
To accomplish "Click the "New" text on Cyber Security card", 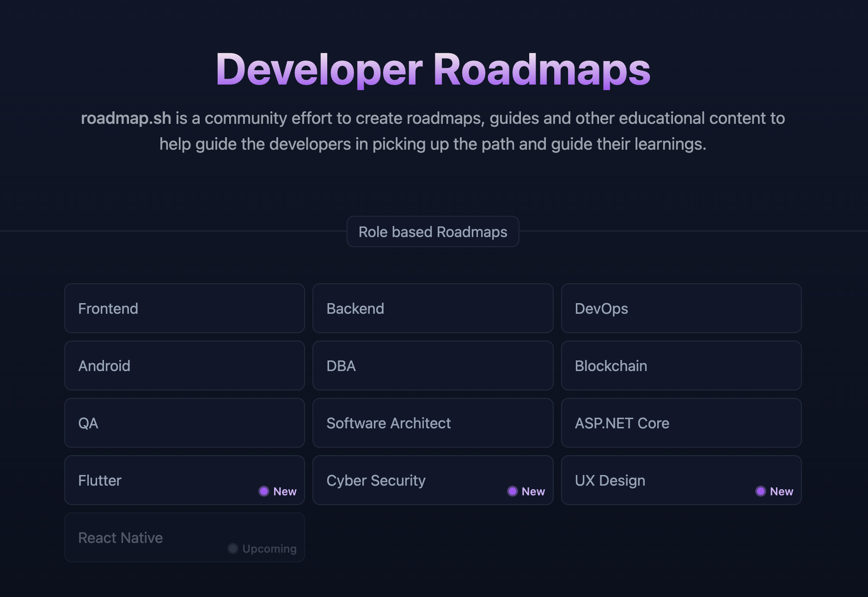I will (533, 492).
